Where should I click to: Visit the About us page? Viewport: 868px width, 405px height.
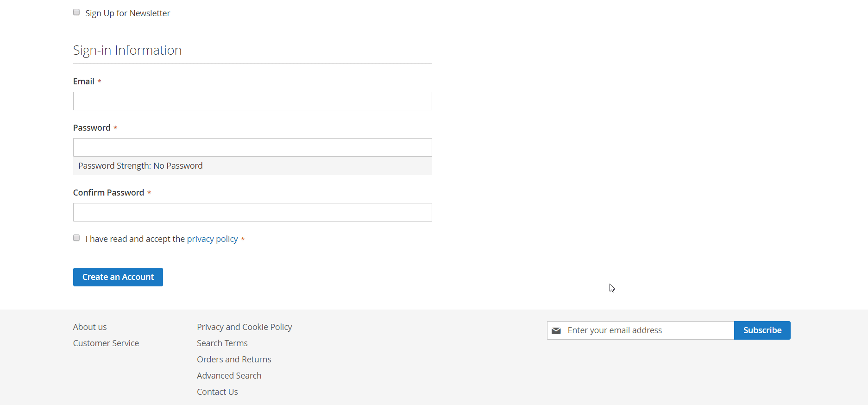coord(90,327)
